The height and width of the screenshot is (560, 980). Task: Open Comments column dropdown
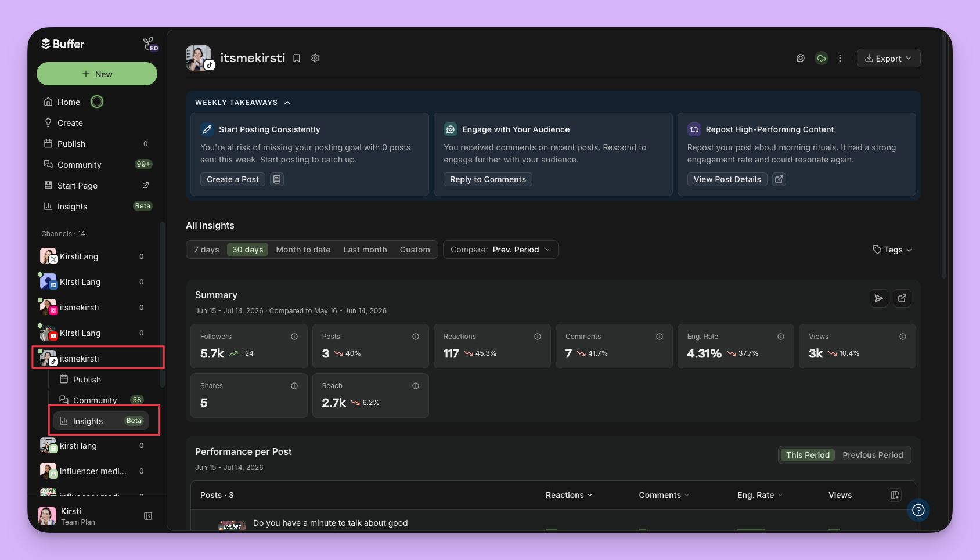(x=664, y=495)
